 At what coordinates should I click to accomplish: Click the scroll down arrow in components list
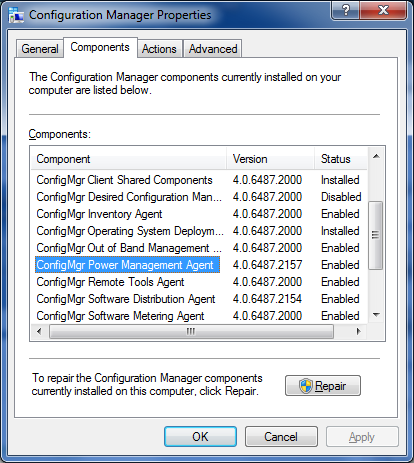[376, 315]
